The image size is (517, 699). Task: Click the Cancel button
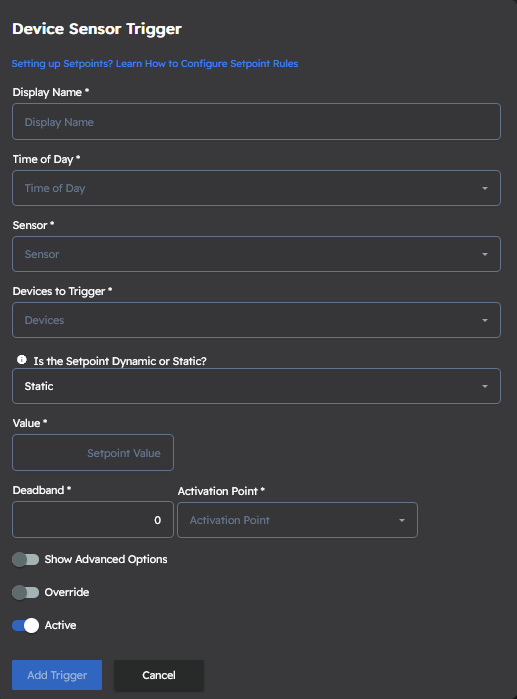[x=159, y=675]
